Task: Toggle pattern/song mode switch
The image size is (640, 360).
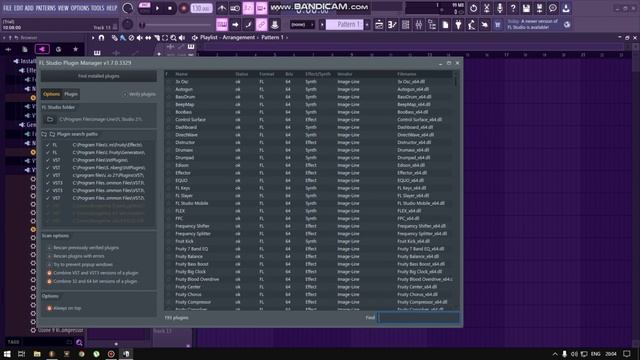Action: (144, 8)
